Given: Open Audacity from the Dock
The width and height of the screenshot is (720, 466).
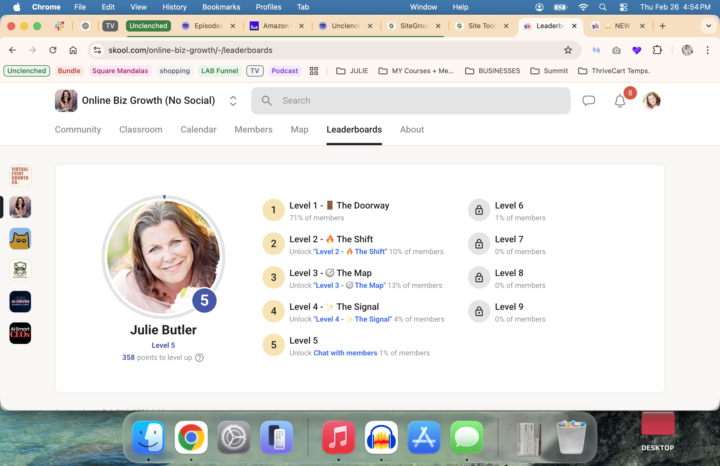Looking at the screenshot, I should coord(382,438).
